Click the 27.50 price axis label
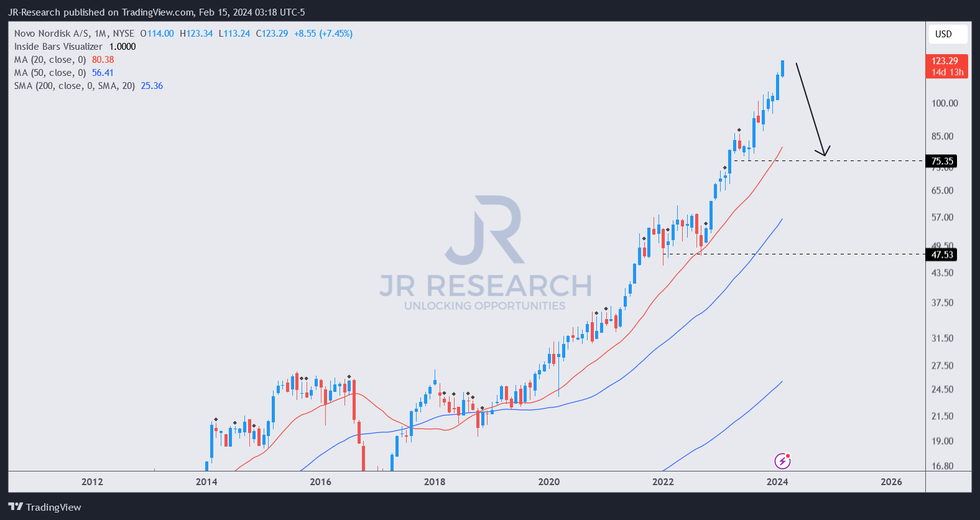980x520 pixels. [x=942, y=366]
